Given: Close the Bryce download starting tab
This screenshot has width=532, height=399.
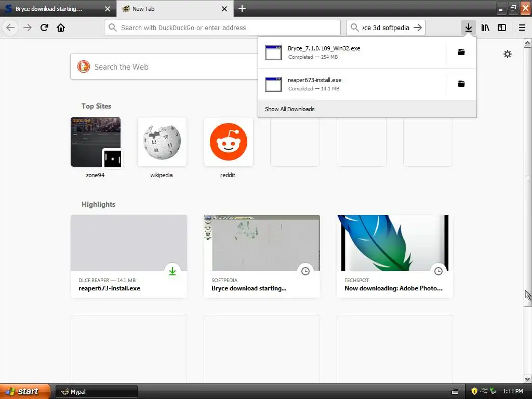Looking at the screenshot, I should point(107,9).
